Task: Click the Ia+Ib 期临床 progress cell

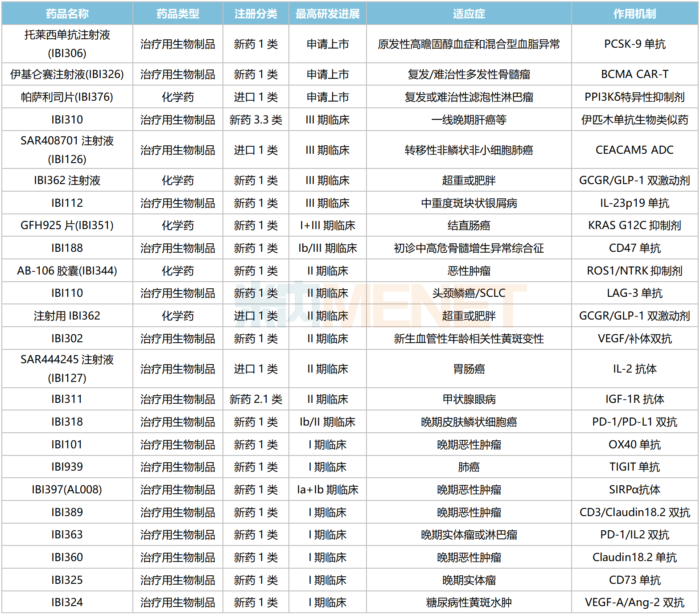Action: point(328,489)
